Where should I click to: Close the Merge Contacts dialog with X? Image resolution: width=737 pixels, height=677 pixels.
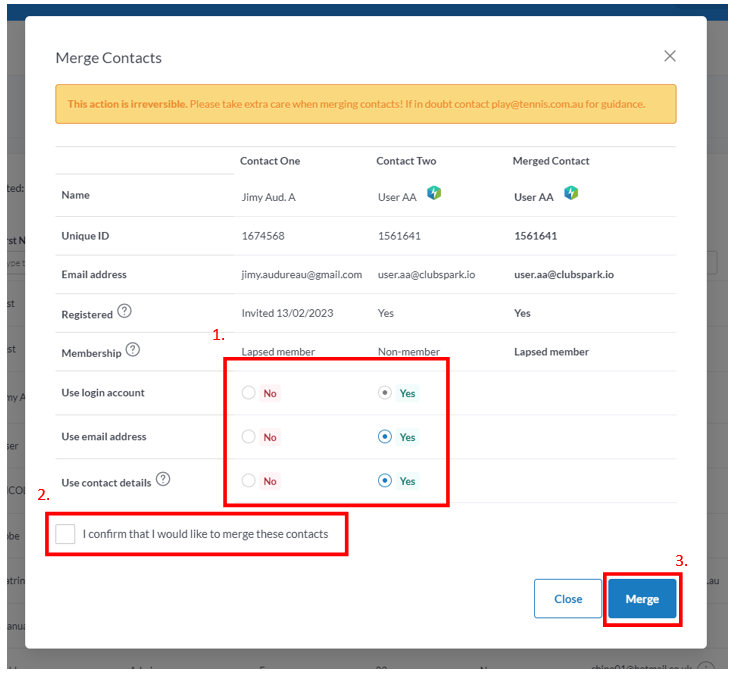point(670,56)
